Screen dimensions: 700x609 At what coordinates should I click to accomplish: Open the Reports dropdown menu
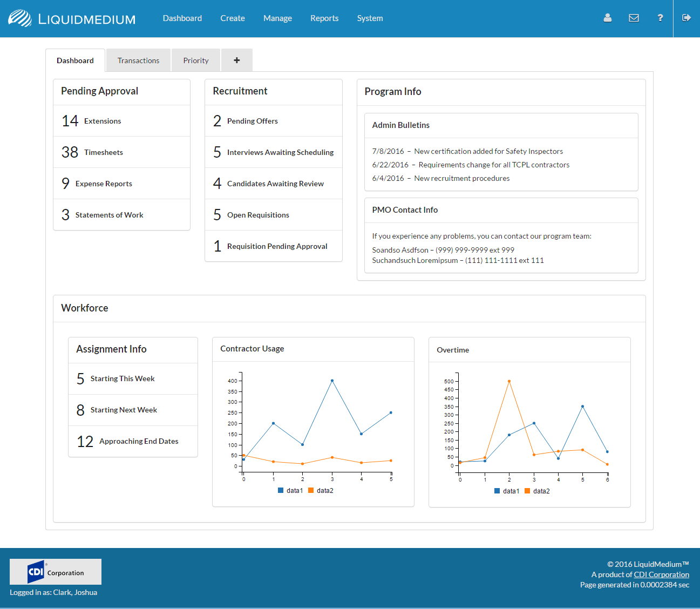pyautogui.click(x=324, y=18)
